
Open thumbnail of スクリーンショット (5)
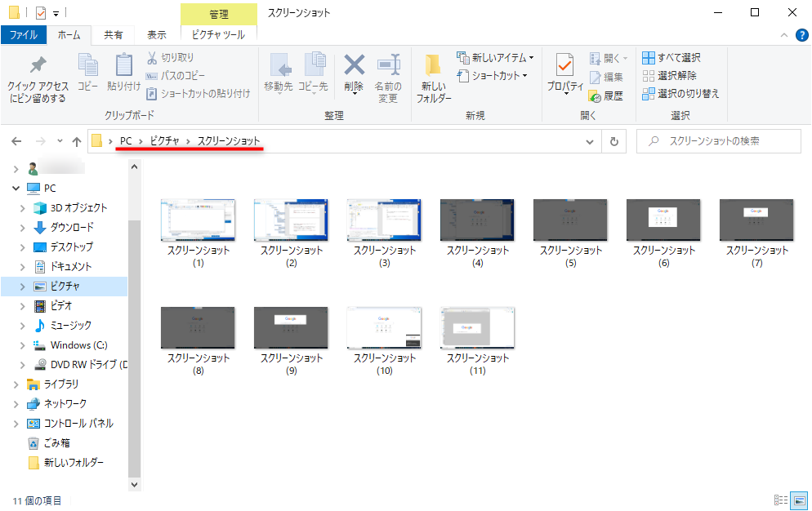(569, 220)
